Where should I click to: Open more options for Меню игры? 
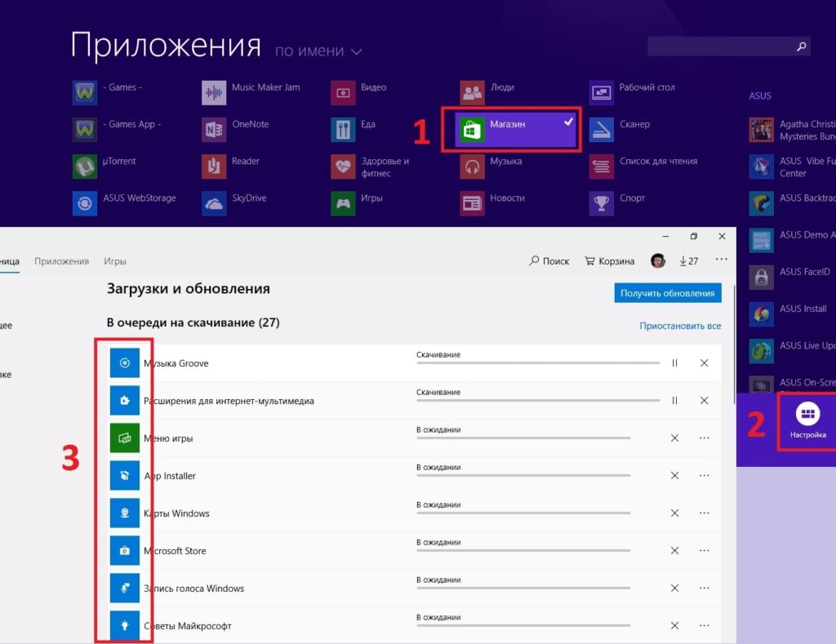point(705,437)
